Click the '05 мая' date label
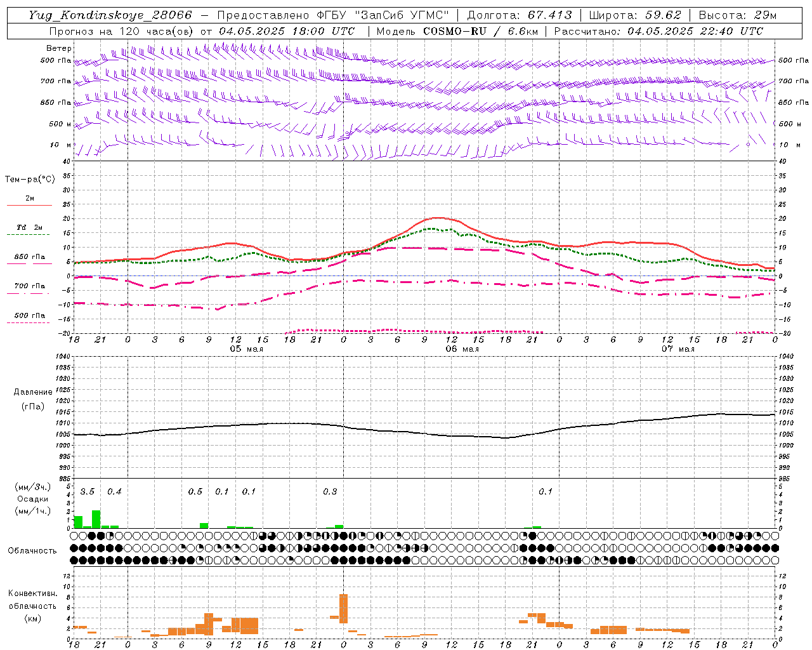Viewport: 812px width, 650px height. [246, 349]
